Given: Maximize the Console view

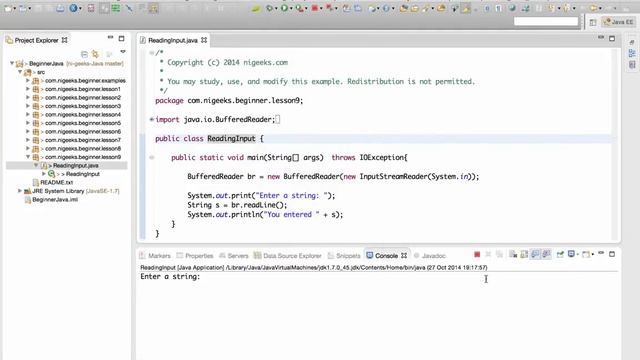Looking at the screenshot, I should click(x=612, y=254).
